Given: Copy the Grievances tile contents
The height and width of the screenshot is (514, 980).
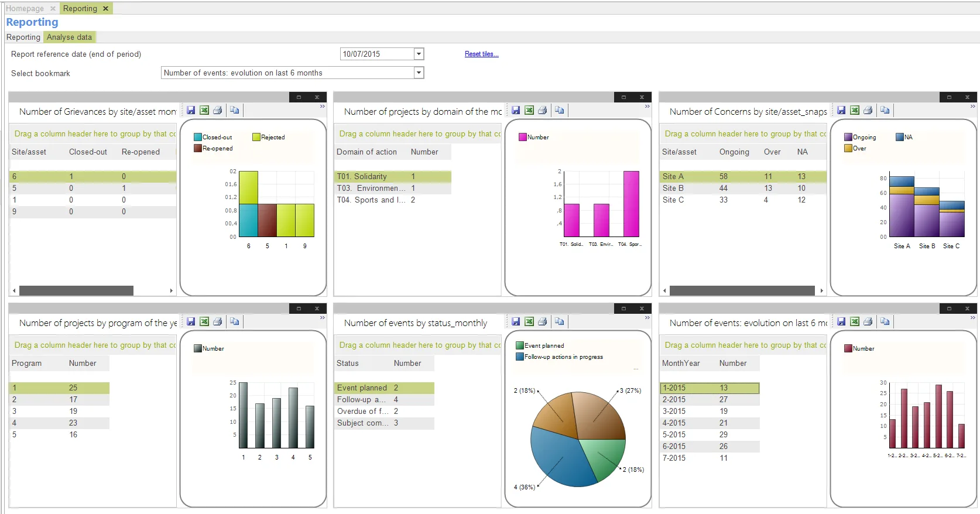Looking at the screenshot, I should click(235, 110).
